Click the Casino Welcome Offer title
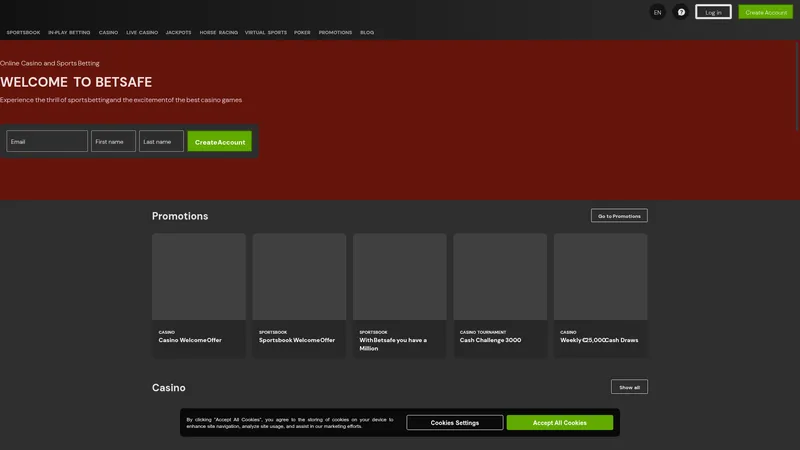Image resolution: width=800 pixels, height=450 pixels. [190, 340]
